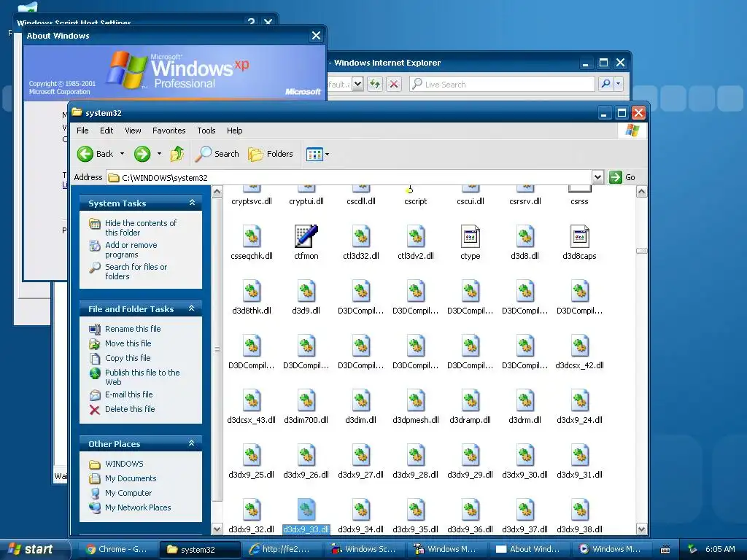This screenshot has height=560, width=747.
Task: Open the Tools menu
Action: pyautogui.click(x=206, y=131)
